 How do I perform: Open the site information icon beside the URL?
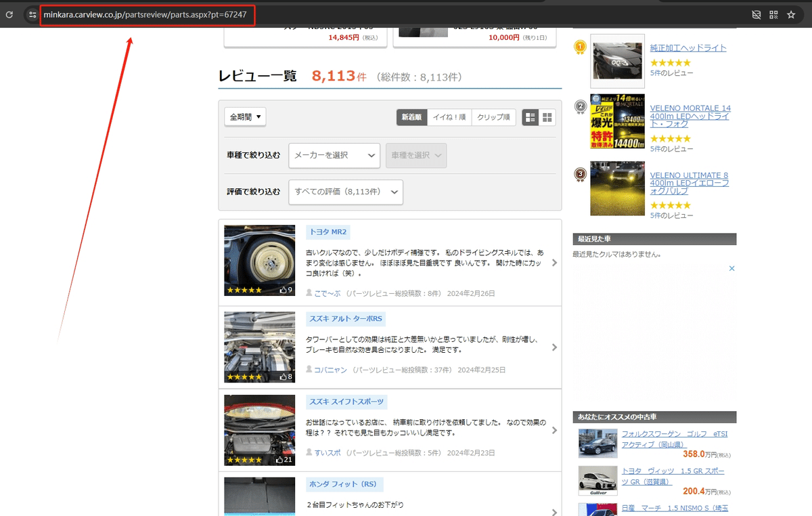32,14
